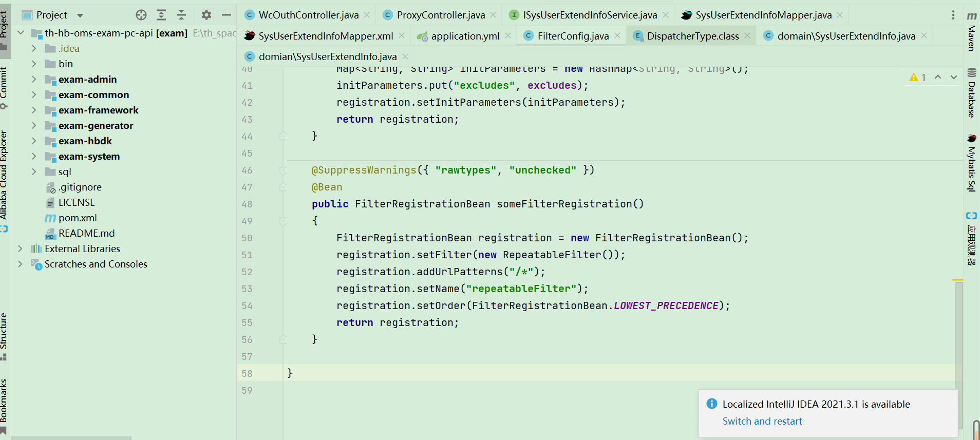Open the Database tool window

point(971,92)
